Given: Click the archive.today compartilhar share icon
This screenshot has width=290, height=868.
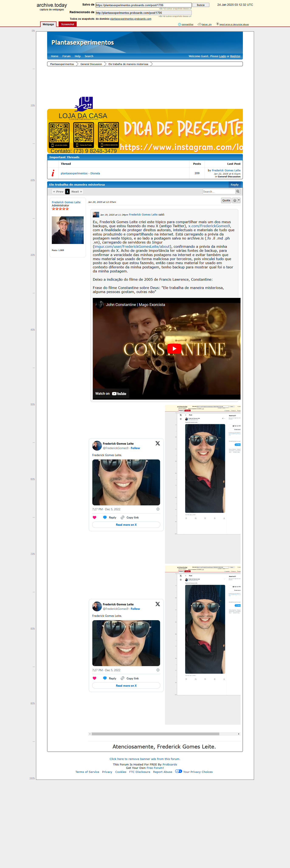Looking at the screenshot, I should point(180,24).
